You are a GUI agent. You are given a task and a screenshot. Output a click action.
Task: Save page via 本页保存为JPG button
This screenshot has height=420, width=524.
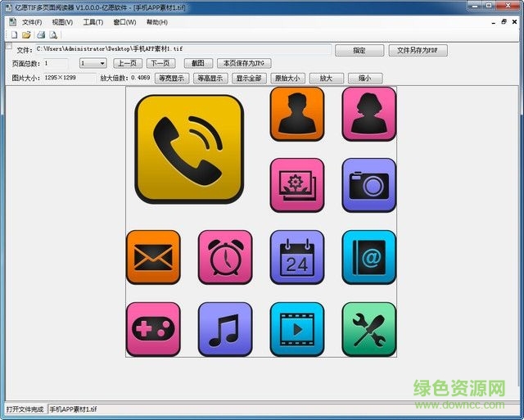click(x=244, y=63)
